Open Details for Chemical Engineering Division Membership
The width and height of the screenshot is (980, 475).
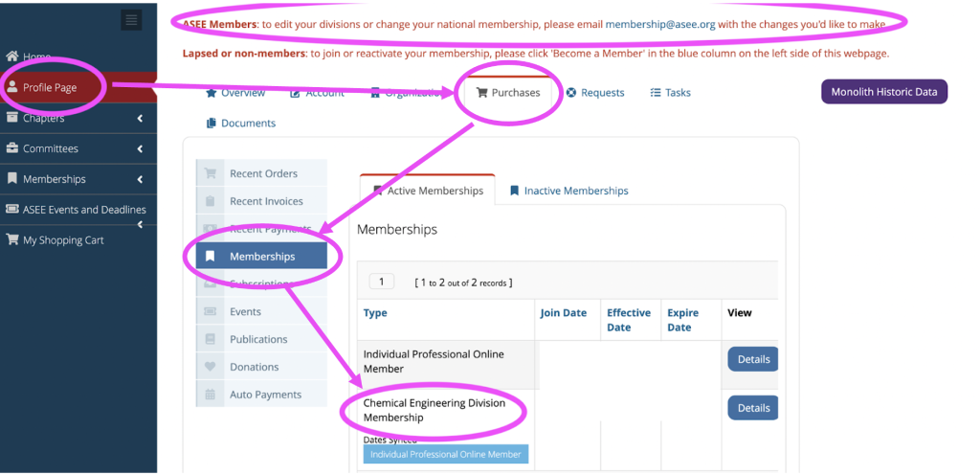[753, 408]
